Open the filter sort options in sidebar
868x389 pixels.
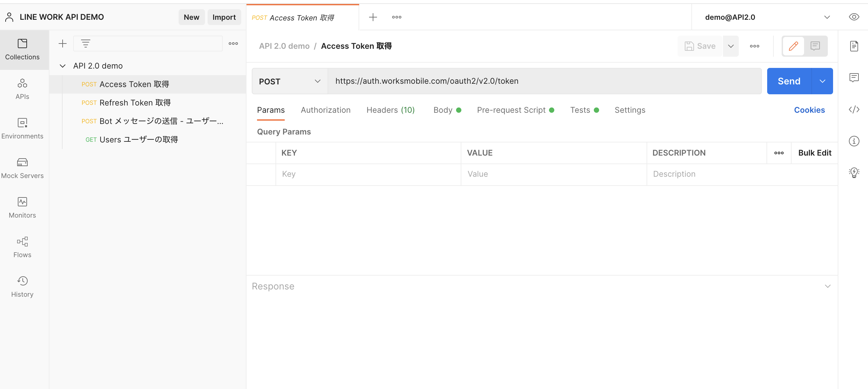click(85, 43)
